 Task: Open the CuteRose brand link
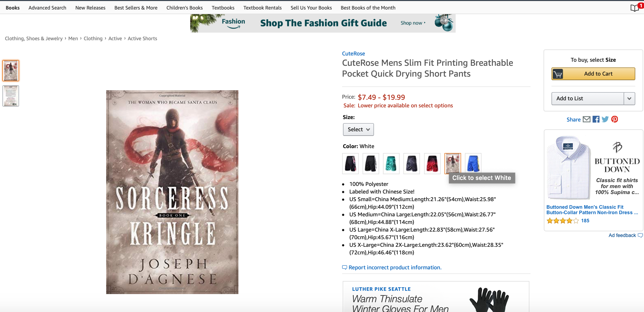tap(353, 54)
